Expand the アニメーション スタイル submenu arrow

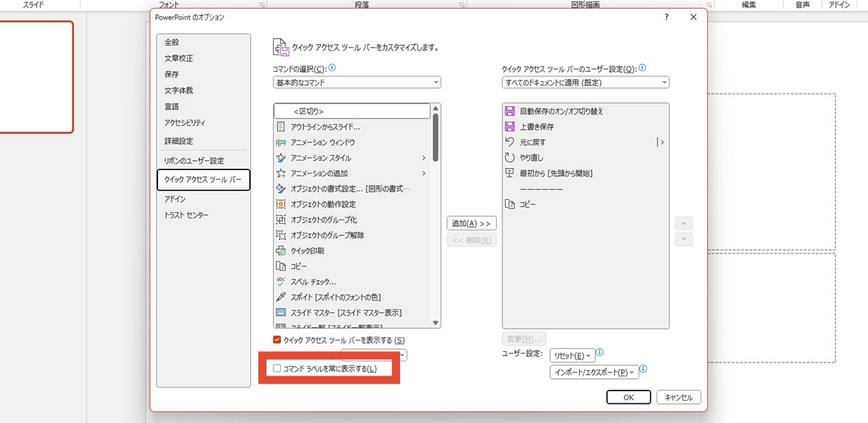coord(424,158)
